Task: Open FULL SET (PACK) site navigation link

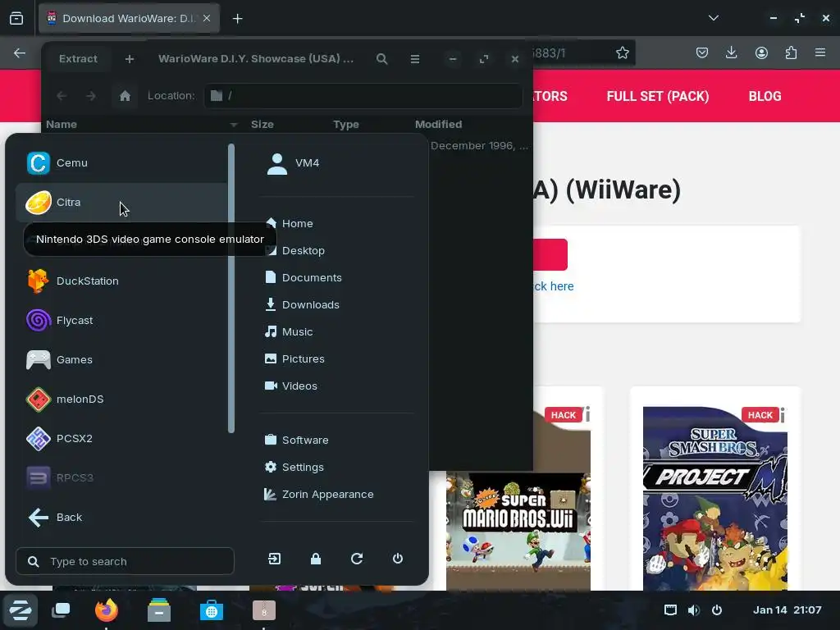Action: tap(657, 97)
